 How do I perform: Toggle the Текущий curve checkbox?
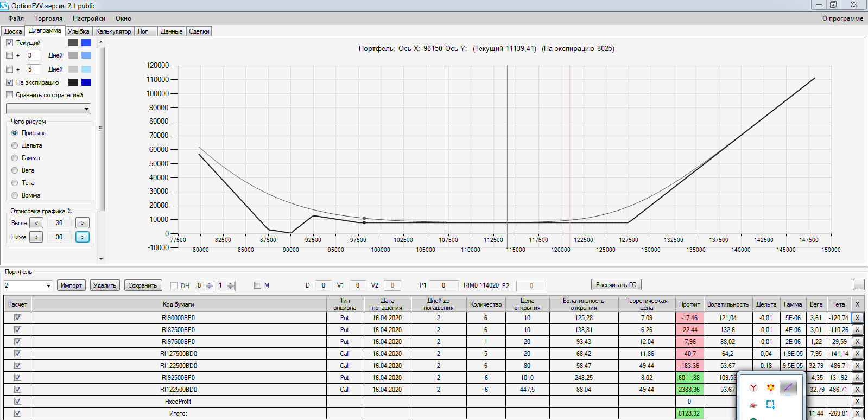9,43
